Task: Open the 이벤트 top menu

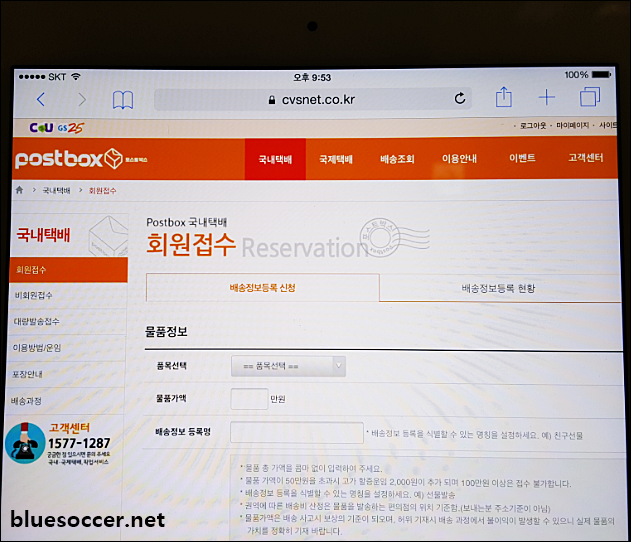Action: coord(522,158)
